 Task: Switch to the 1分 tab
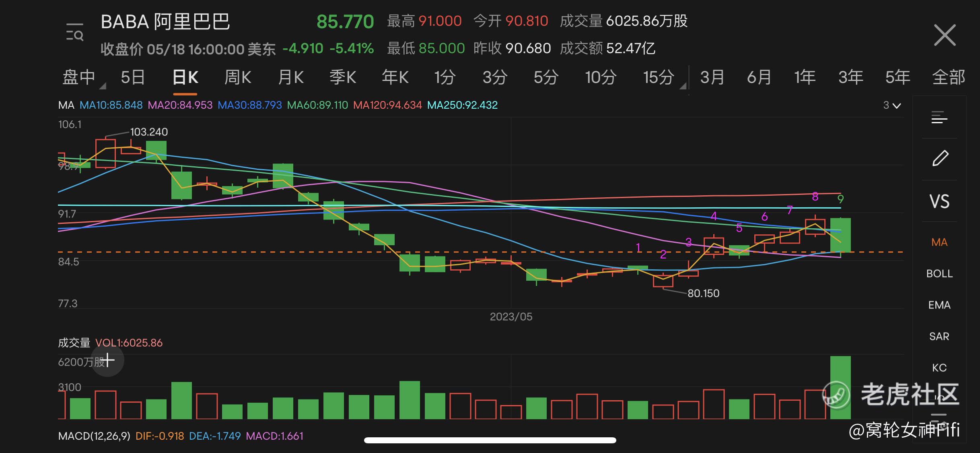pos(445,77)
